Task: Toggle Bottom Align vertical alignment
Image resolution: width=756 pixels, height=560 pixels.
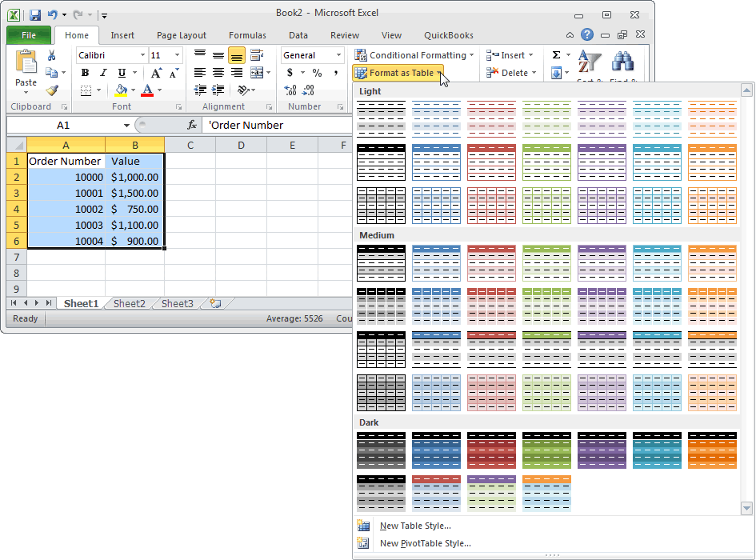Action: (x=236, y=55)
